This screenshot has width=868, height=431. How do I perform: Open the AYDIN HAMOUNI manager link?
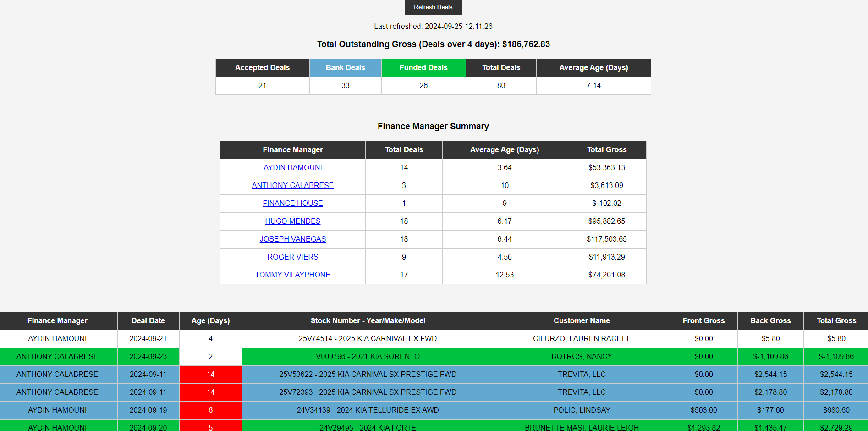pyautogui.click(x=292, y=168)
